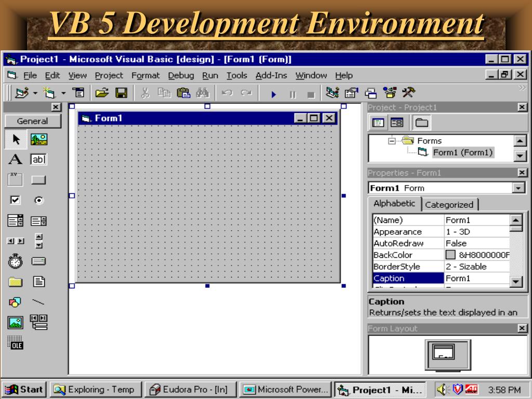Open the File menu
This screenshot has width=532, height=399.
click(x=30, y=75)
